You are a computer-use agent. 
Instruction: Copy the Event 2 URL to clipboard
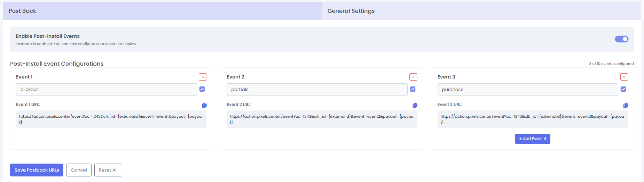415,105
